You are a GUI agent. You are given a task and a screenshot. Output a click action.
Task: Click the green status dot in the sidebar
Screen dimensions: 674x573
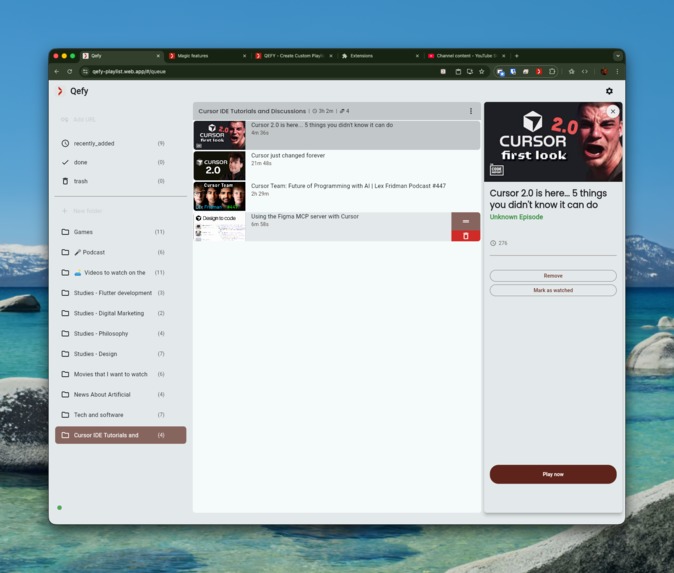pyautogui.click(x=60, y=508)
